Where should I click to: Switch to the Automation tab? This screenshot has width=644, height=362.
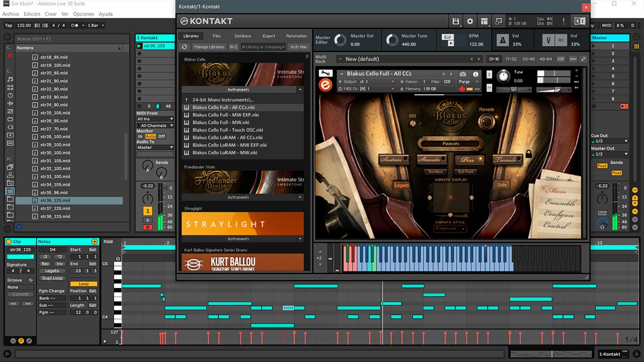(296, 36)
